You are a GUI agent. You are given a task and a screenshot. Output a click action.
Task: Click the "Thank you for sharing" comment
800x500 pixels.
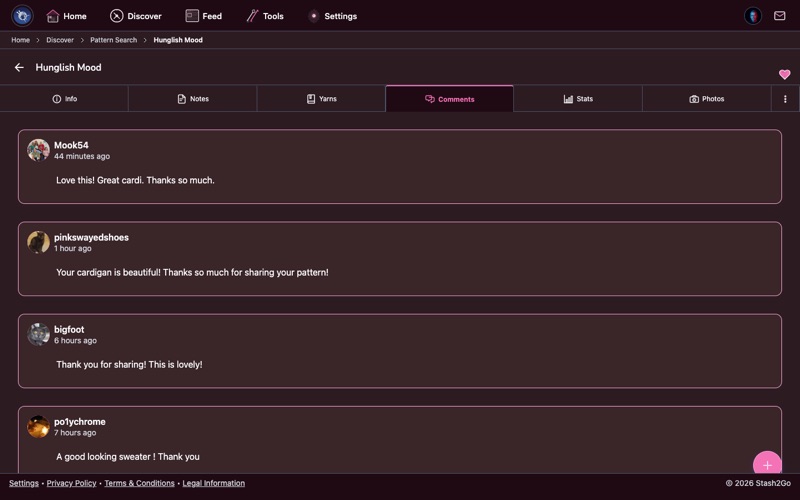pos(129,365)
